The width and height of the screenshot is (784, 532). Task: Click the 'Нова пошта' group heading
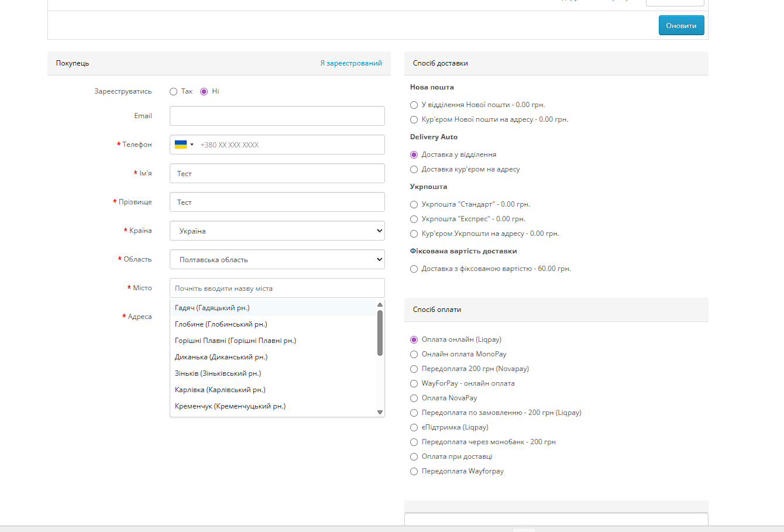(x=432, y=87)
